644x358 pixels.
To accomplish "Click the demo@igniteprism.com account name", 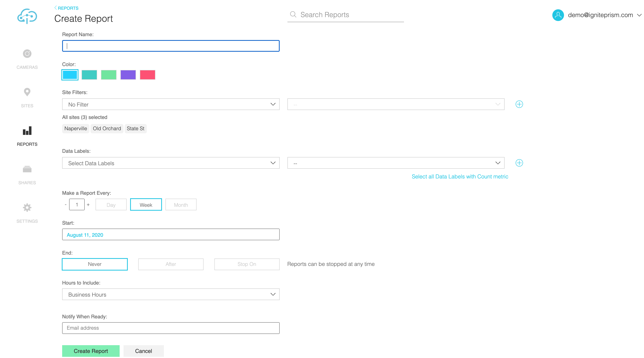I will (x=600, y=15).
